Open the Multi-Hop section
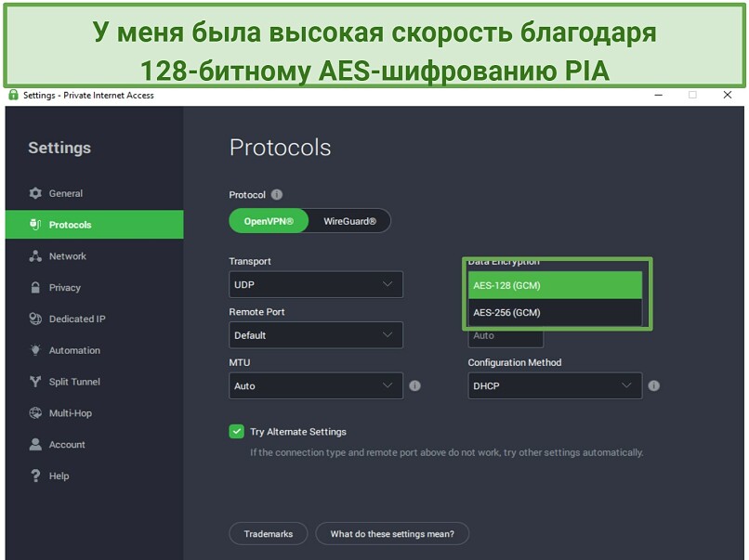The height and width of the screenshot is (560, 749). pos(95,413)
